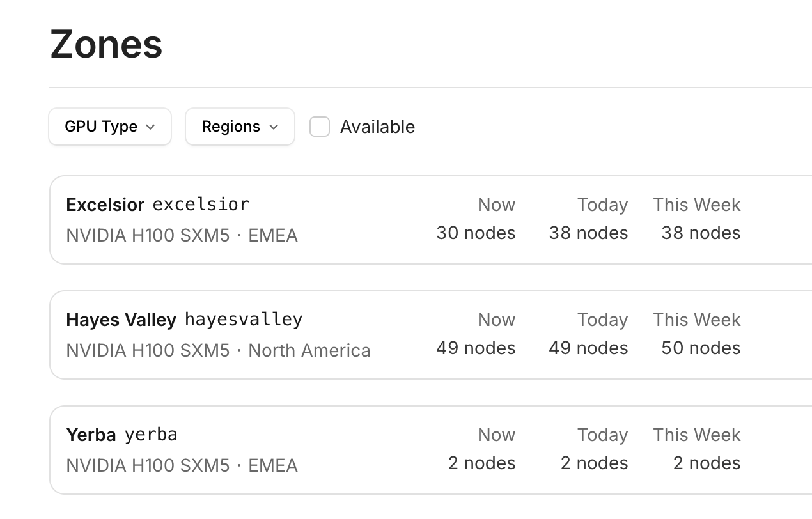This screenshot has height=519, width=812.
Task: Select Yerba's Now 2 nodes value
Action: click(481, 463)
